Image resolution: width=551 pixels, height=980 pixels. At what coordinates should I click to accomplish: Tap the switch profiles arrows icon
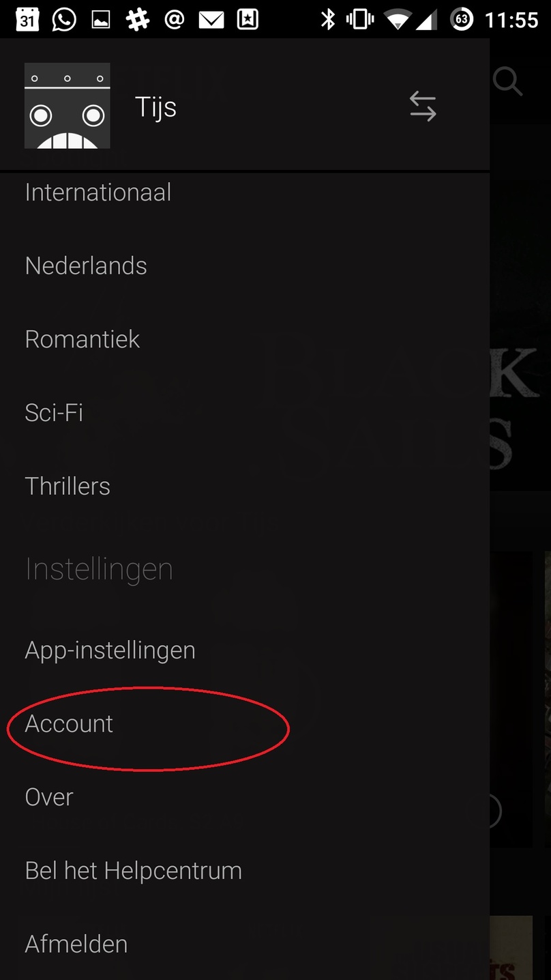pos(423,107)
